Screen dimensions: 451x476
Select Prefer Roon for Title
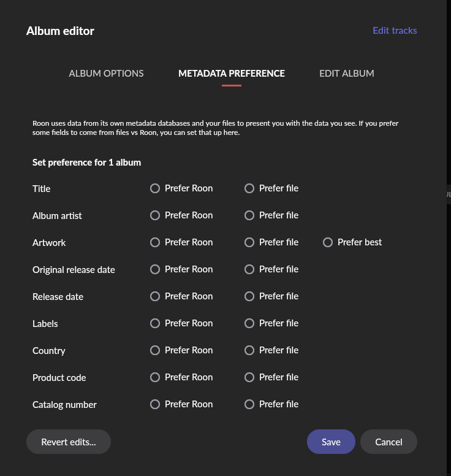155,188
